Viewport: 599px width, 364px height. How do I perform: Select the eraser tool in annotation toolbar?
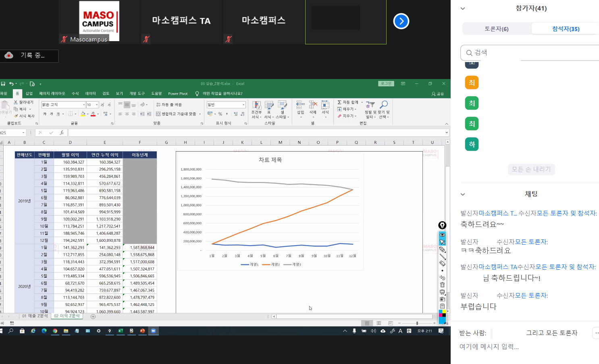click(x=442, y=263)
